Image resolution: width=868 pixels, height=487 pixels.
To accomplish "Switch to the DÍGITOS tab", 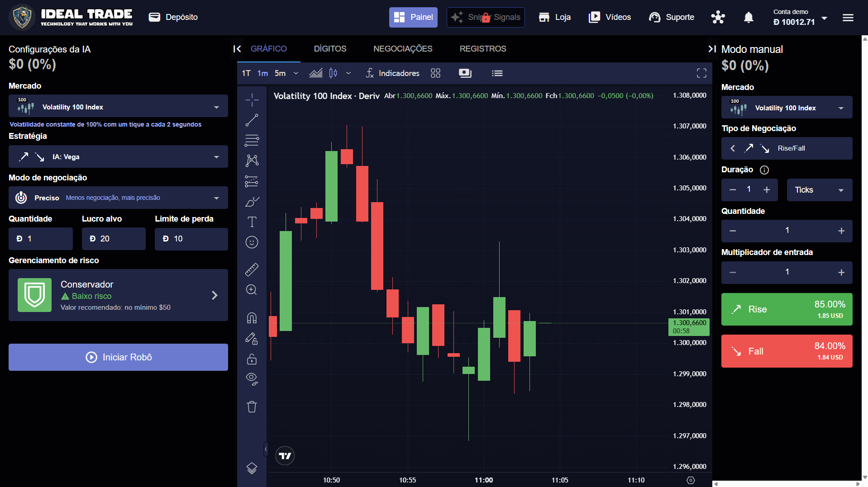I will 330,49.
